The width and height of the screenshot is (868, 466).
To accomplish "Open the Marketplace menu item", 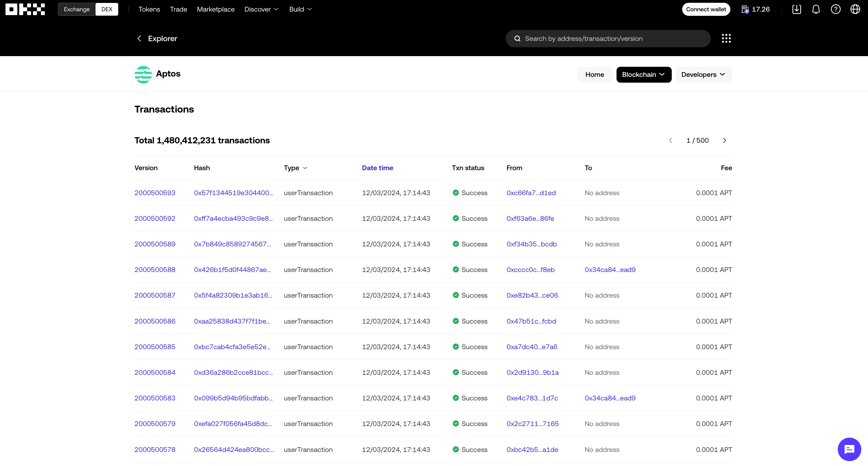I will (216, 9).
